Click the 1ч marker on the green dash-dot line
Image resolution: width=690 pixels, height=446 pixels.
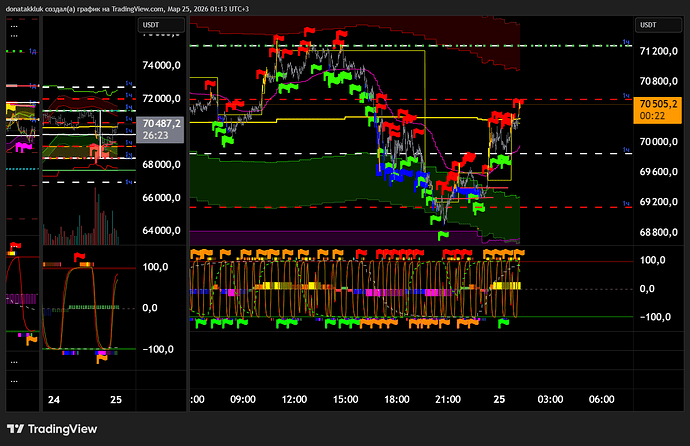626,45
